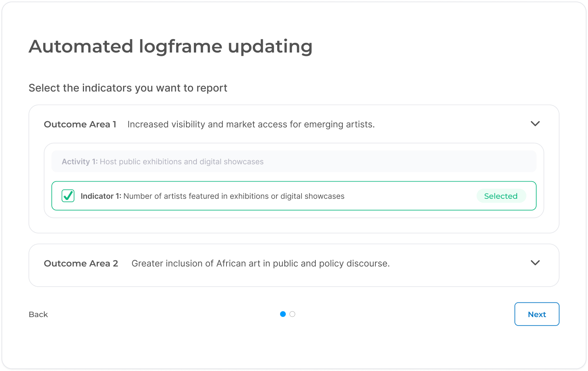Click the green Selected badge
Viewport: 588px width, 371px height.
coord(501,196)
